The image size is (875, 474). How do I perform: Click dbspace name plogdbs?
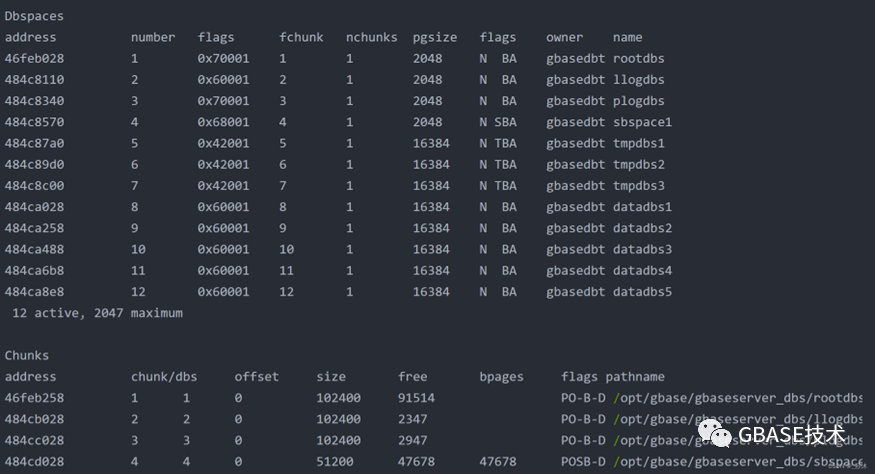pyautogui.click(x=638, y=101)
